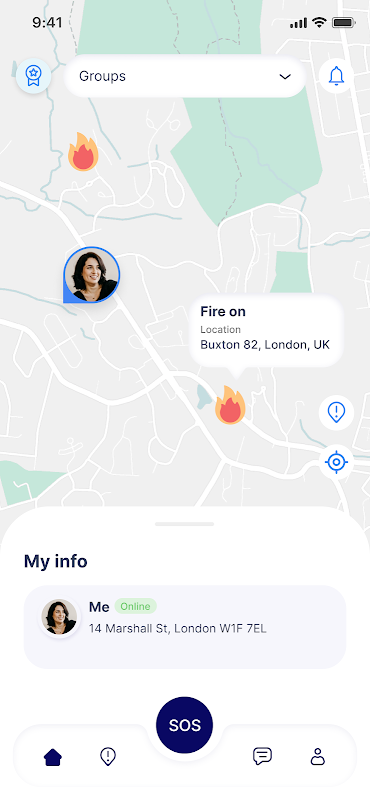Select the fire marker in upper left map
Screen dimensions: 370x800
tap(83, 152)
